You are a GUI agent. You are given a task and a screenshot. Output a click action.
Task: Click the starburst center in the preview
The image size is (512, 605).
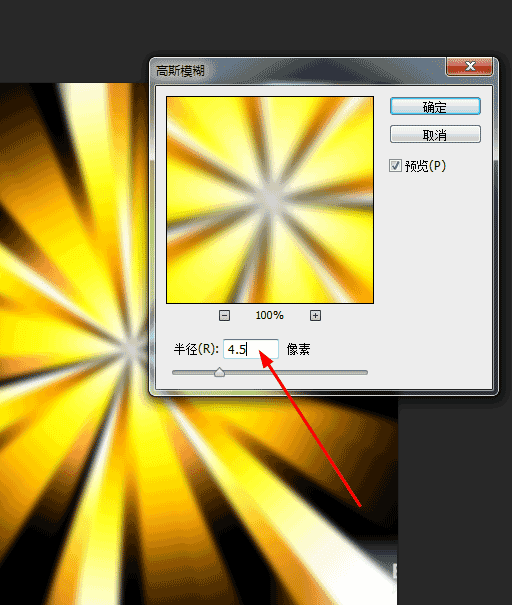pos(270,201)
